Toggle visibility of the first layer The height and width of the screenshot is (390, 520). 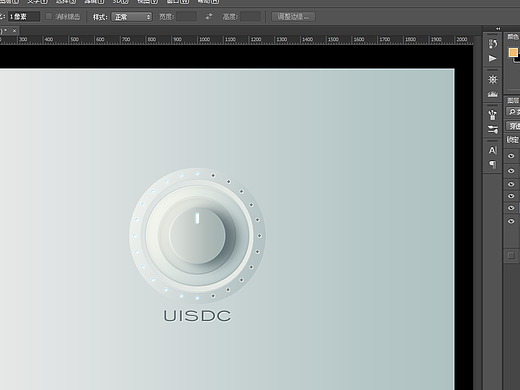point(511,156)
